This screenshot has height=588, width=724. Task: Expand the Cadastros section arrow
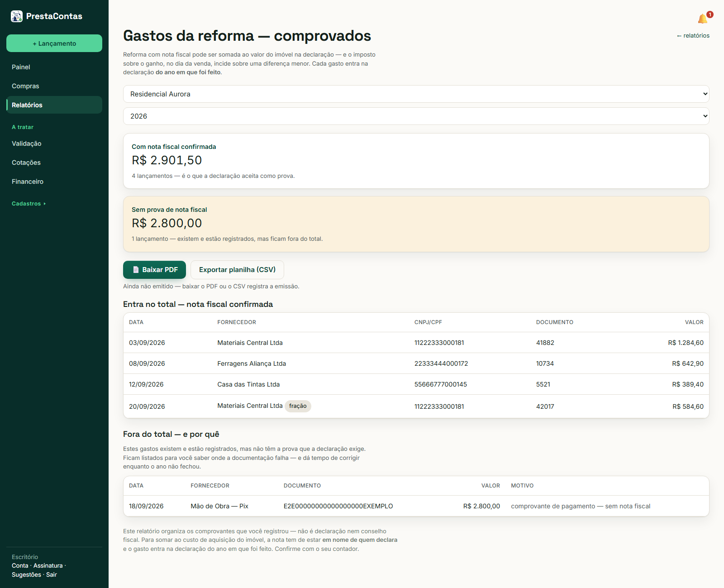[45, 204]
